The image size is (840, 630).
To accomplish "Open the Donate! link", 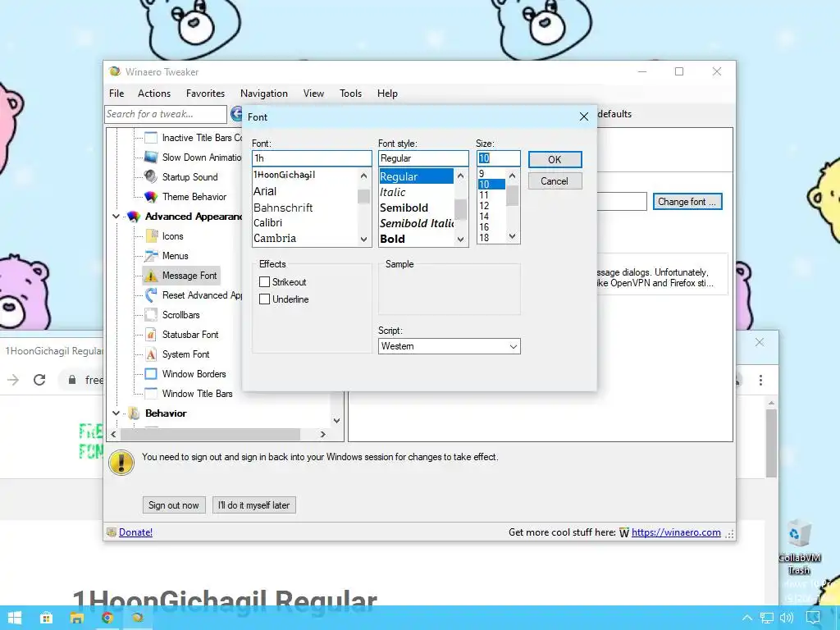I will pyautogui.click(x=135, y=532).
